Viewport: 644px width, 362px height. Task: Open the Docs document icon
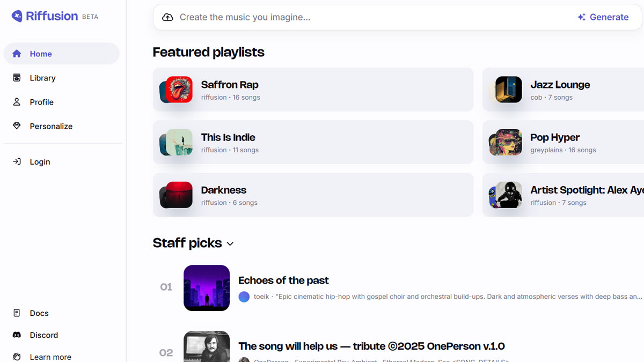(17, 313)
